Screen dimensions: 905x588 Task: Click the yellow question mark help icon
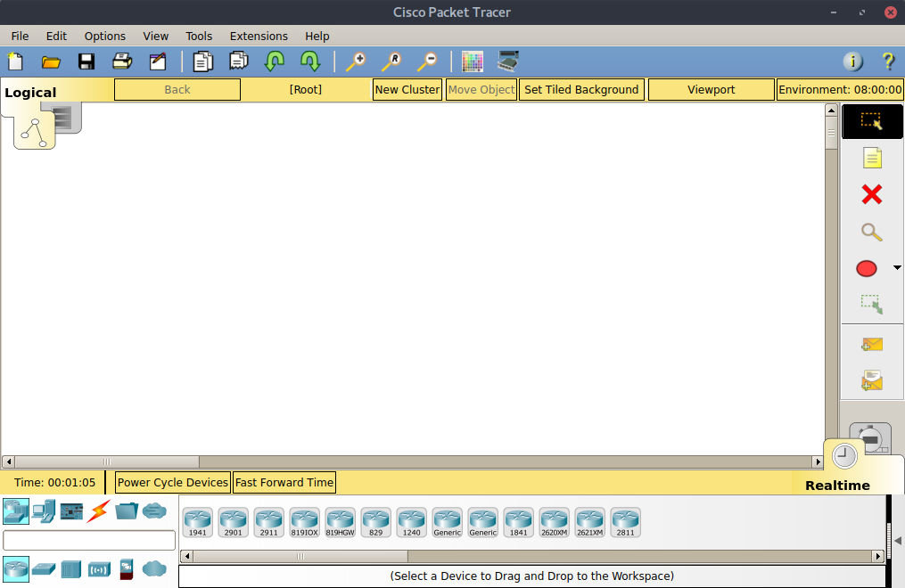(888, 61)
